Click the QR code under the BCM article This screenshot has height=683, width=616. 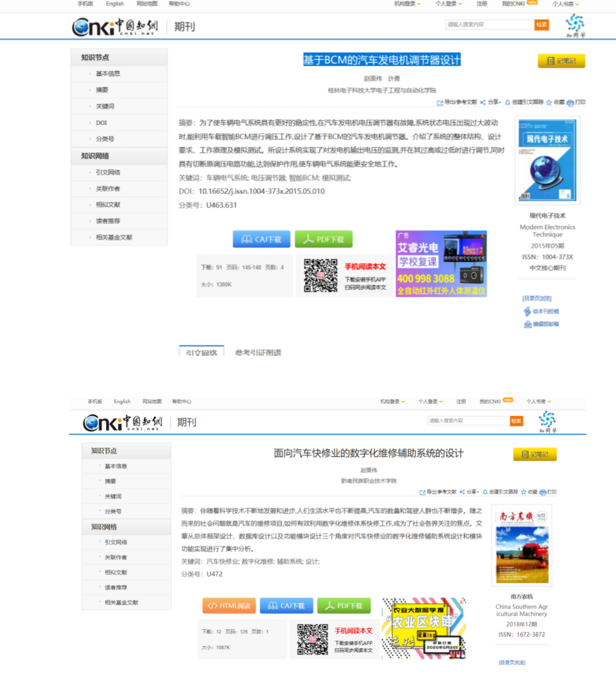coord(321,275)
